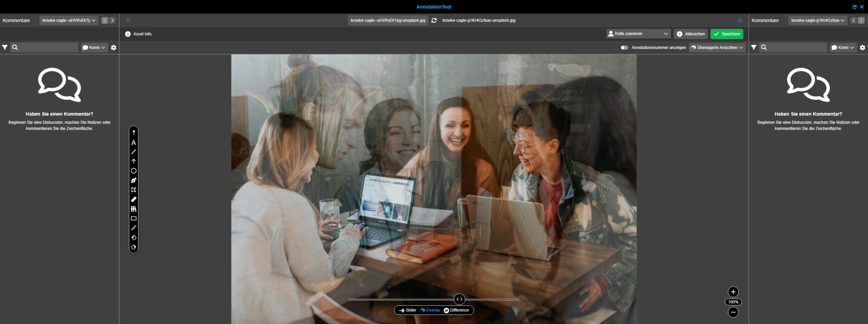868x324 pixels.
Task: Collapse the left comments panel
Action: tap(128, 20)
